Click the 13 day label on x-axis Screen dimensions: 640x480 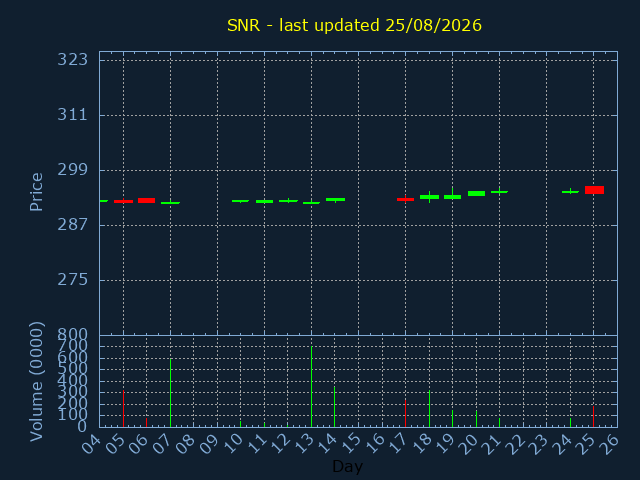[x=303, y=444]
